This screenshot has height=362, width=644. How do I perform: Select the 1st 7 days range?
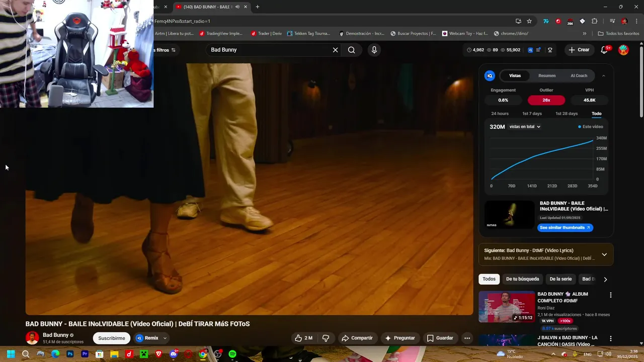pyautogui.click(x=532, y=114)
